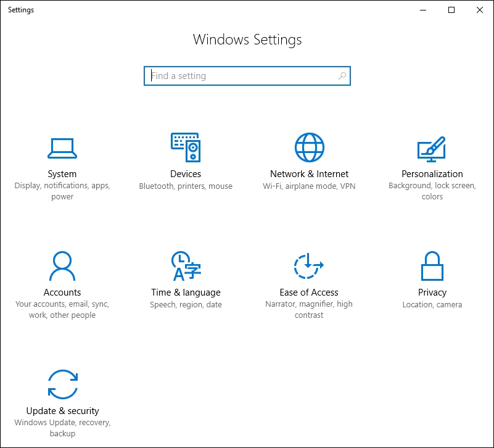Click the 'Windows Settings' page heading
Image resolution: width=494 pixels, height=448 pixels.
[247, 40]
